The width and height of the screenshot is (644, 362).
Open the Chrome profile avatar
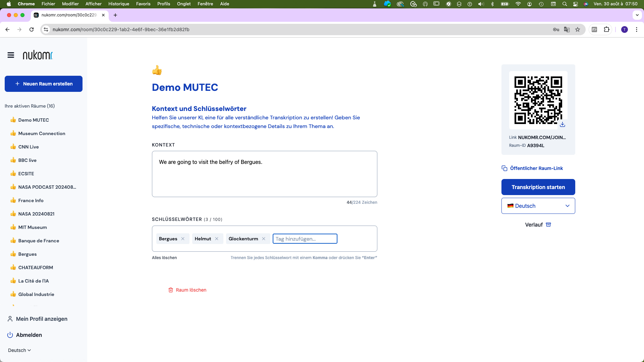pyautogui.click(x=625, y=29)
